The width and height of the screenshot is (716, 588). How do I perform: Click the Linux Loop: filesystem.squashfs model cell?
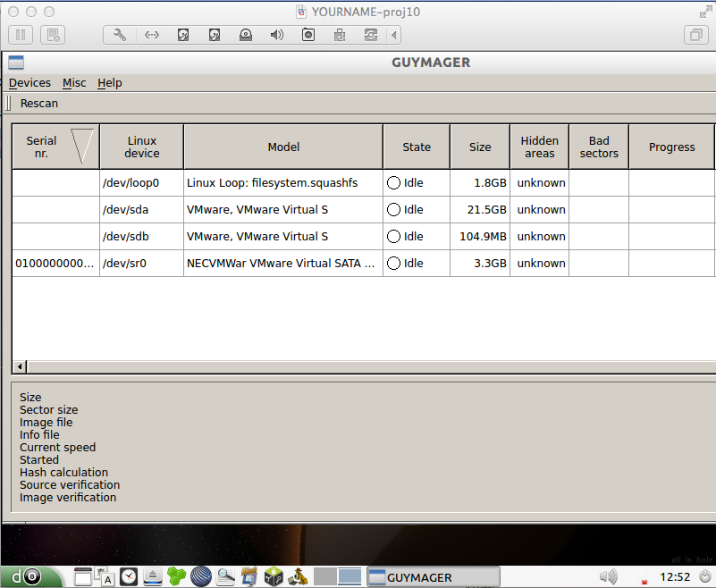click(283, 183)
